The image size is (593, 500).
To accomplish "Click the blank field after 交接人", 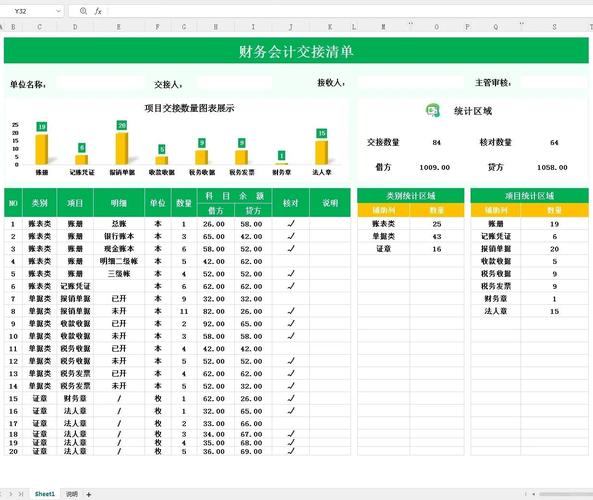I will [234, 83].
